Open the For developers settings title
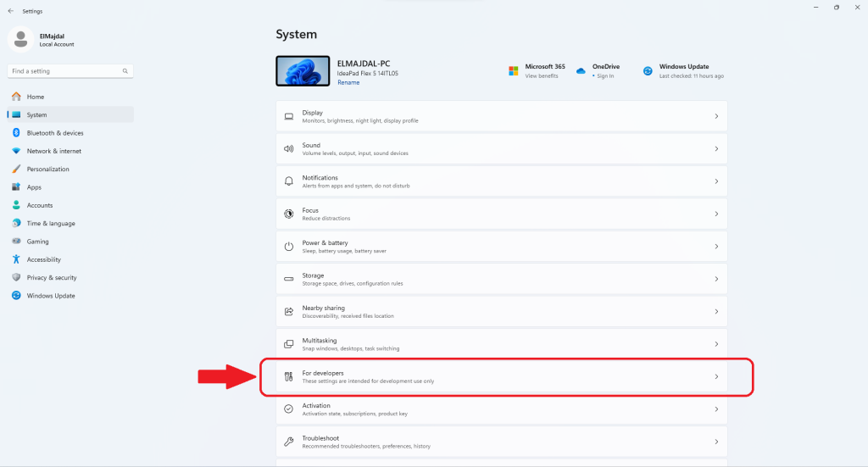The image size is (868, 467). point(323,373)
